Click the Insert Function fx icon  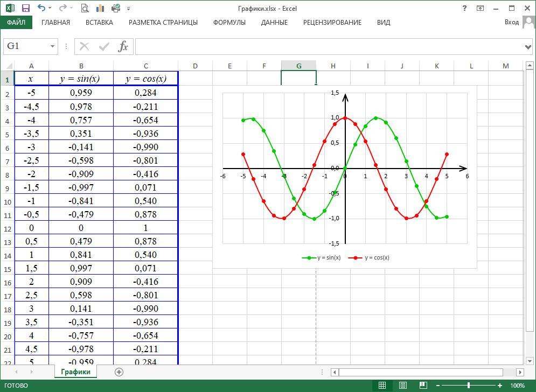[123, 46]
